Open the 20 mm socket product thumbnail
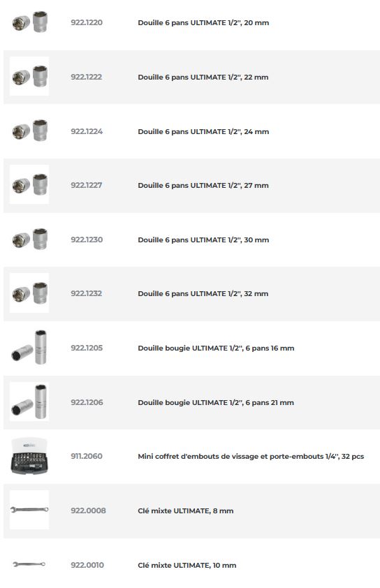Image resolution: width=380 pixels, height=588 pixels. [29, 22]
